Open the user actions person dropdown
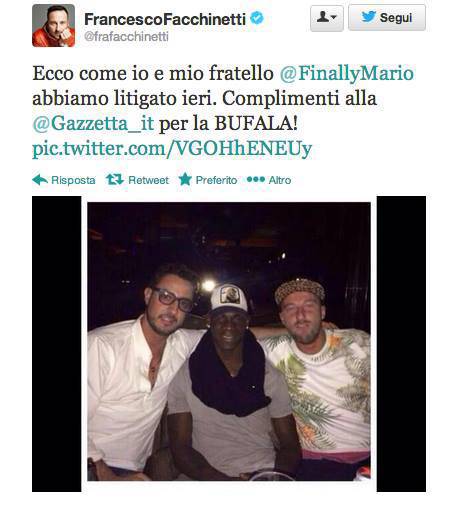The width and height of the screenshot is (462, 507). [x=327, y=18]
